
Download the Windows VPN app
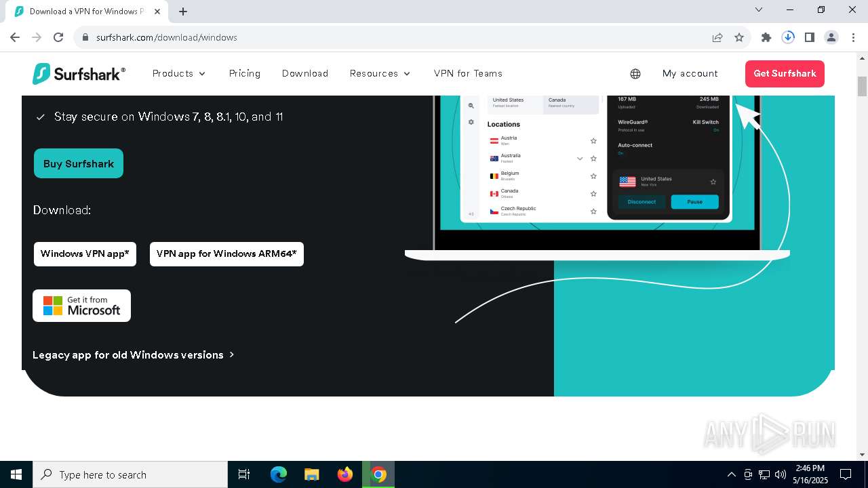85,254
